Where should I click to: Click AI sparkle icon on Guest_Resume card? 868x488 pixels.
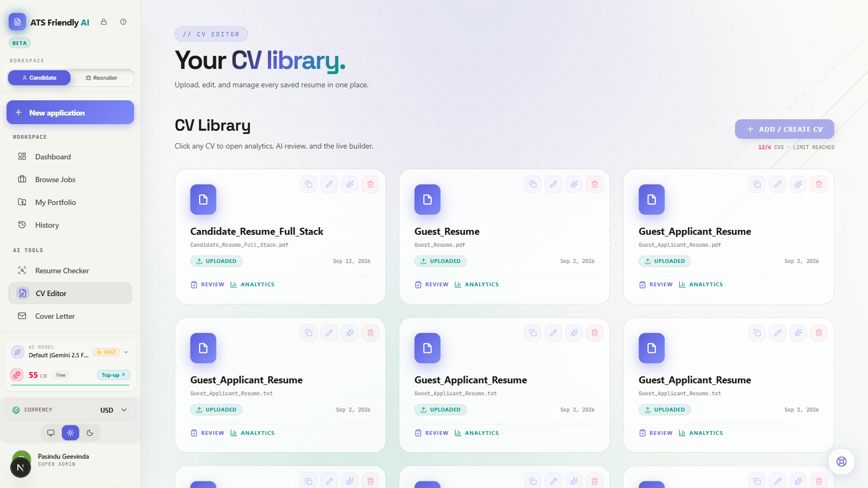[574, 184]
